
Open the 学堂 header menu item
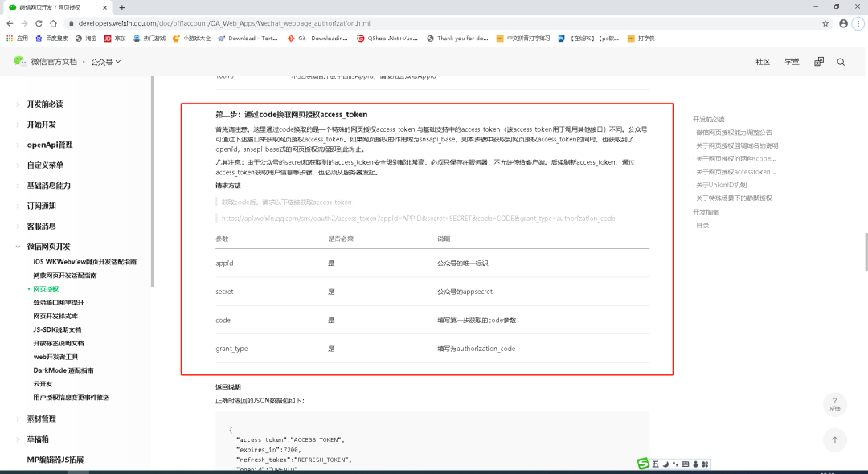[792, 62]
